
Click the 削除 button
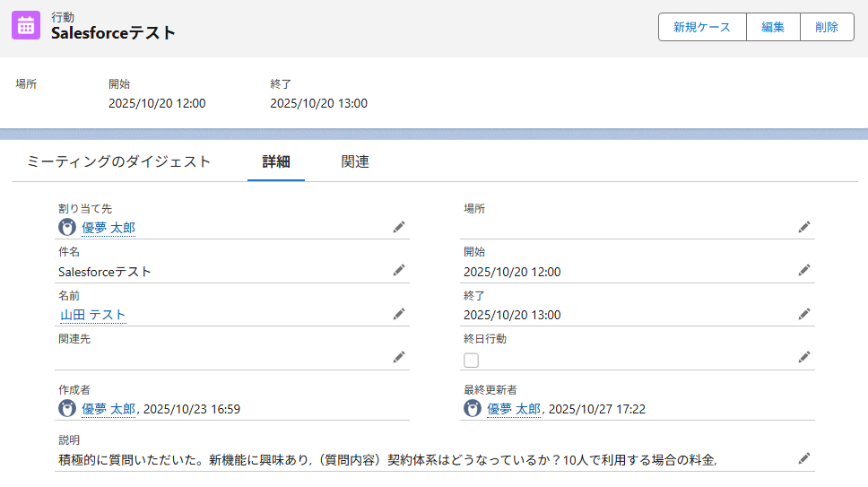(x=827, y=27)
